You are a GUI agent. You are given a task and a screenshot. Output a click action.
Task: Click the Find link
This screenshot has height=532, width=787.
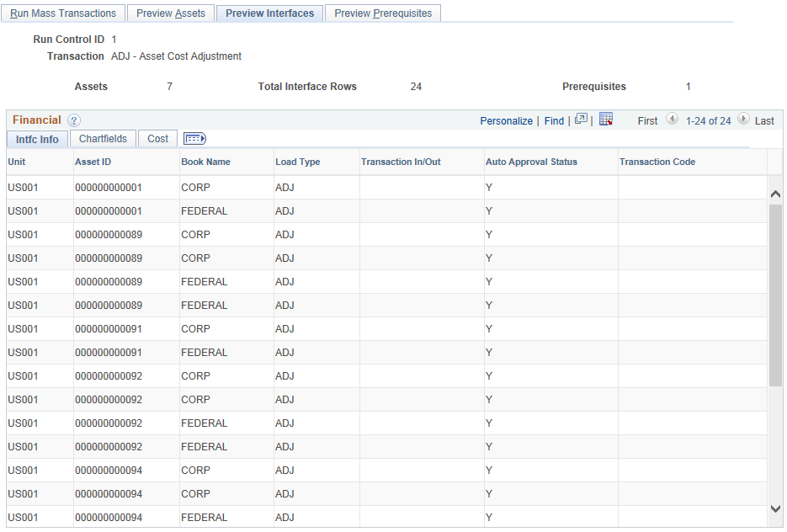pyautogui.click(x=554, y=121)
